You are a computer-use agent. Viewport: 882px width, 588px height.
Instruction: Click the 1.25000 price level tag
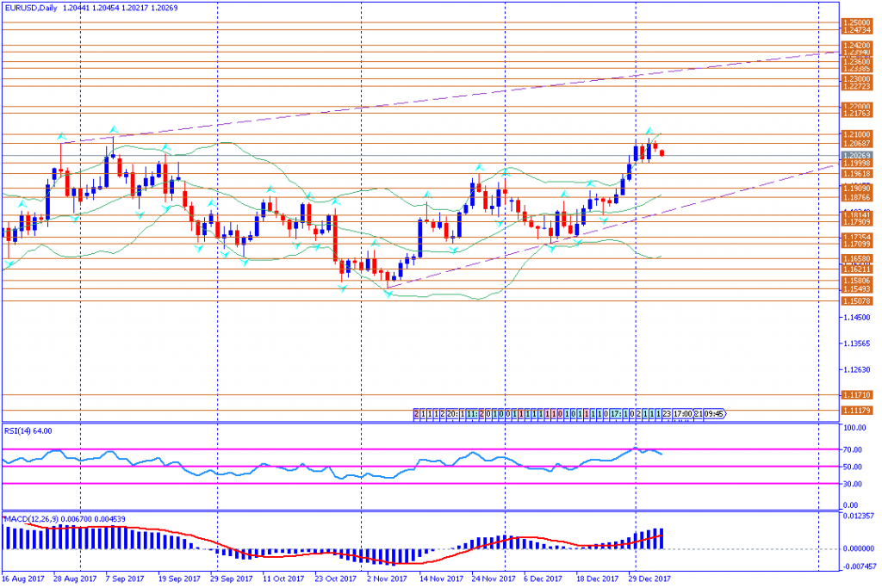[x=856, y=23]
